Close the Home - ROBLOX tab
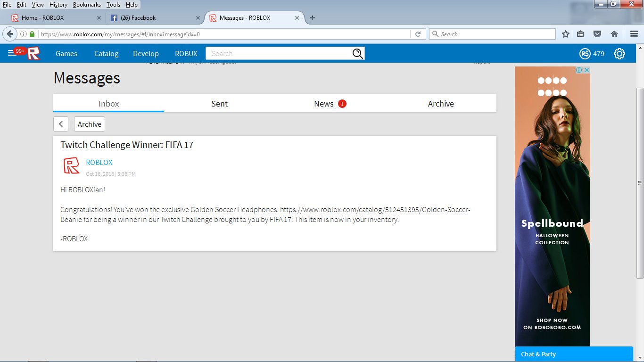644x362 pixels. coord(99,18)
